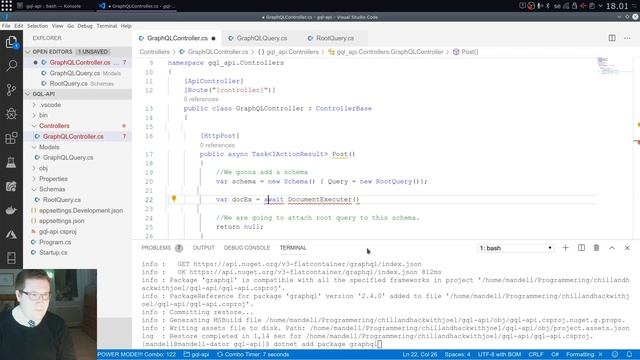Open the Extensions view

coord(11,138)
